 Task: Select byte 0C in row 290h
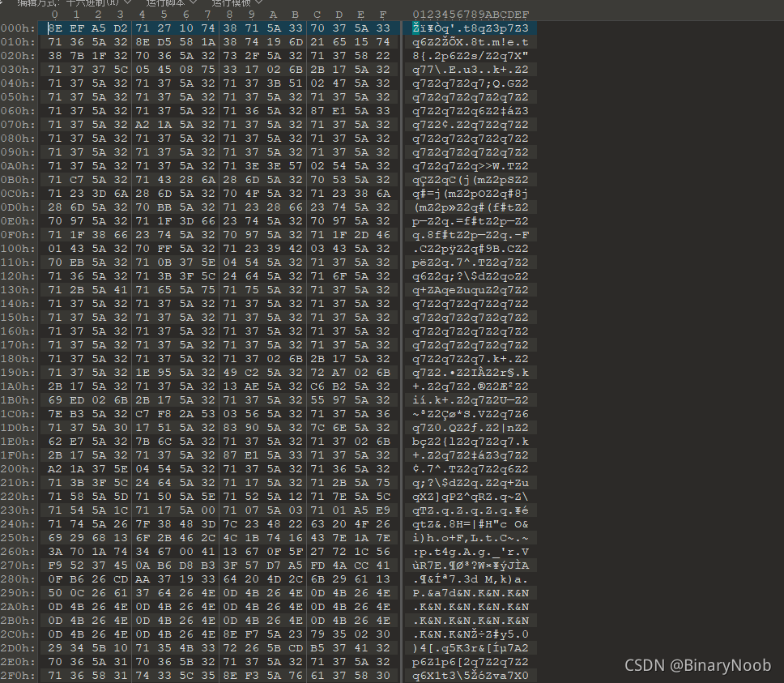tap(76, 593)
